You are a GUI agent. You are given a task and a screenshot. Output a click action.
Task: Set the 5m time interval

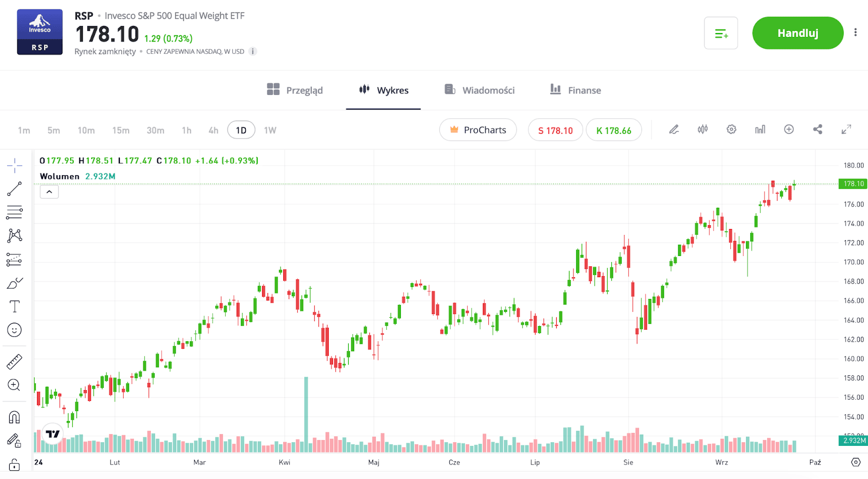(x=53, y=130)
